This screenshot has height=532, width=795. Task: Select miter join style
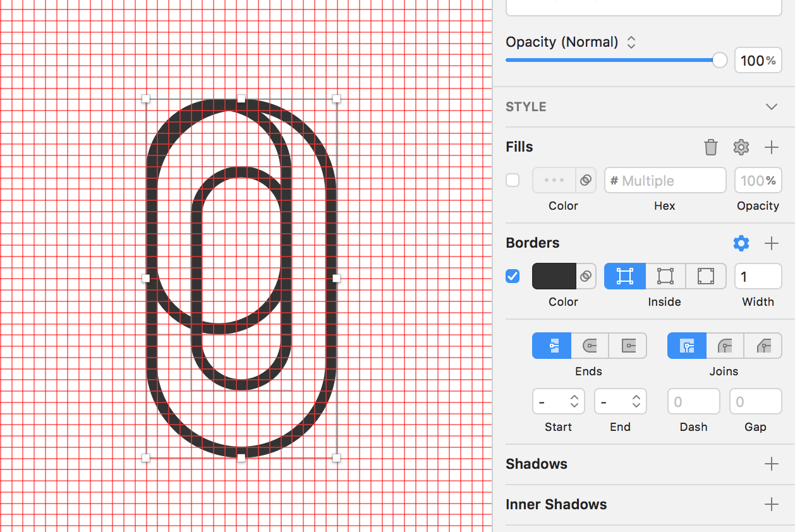687,346
